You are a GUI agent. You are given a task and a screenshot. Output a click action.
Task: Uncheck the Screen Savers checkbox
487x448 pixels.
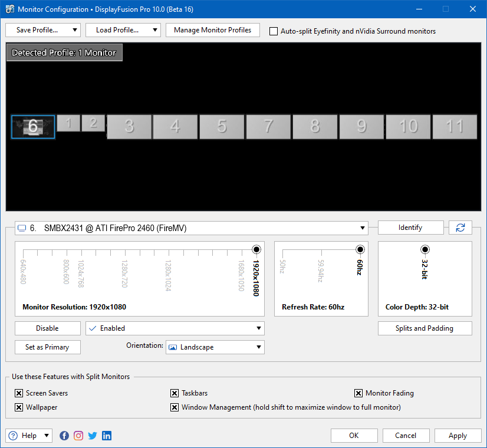(19, 393)
